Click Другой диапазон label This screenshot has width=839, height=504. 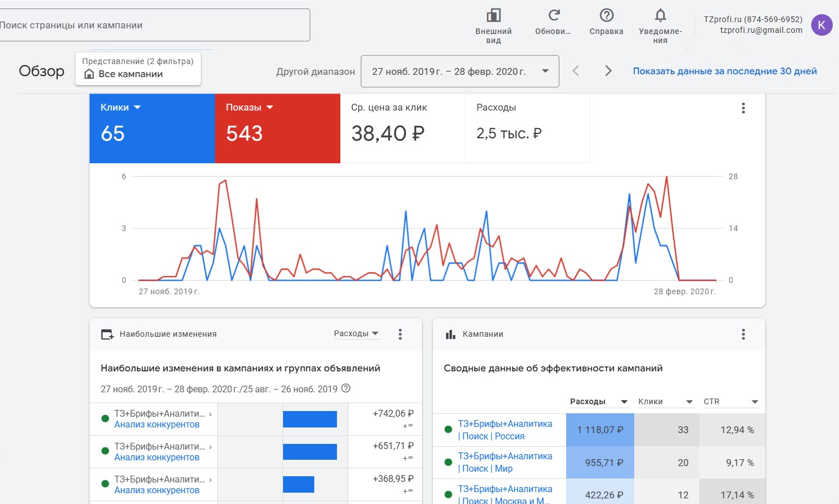[x=315, y=71]
